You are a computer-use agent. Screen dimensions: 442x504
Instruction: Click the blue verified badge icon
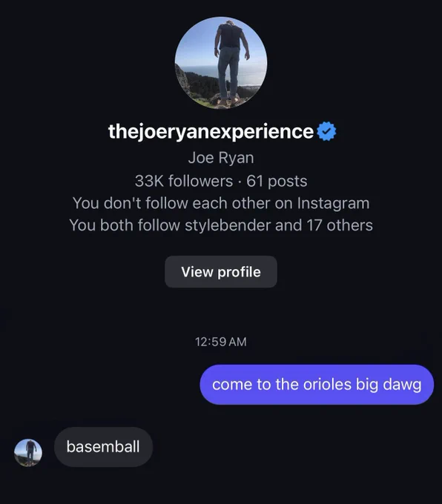(x=326, y=131)
